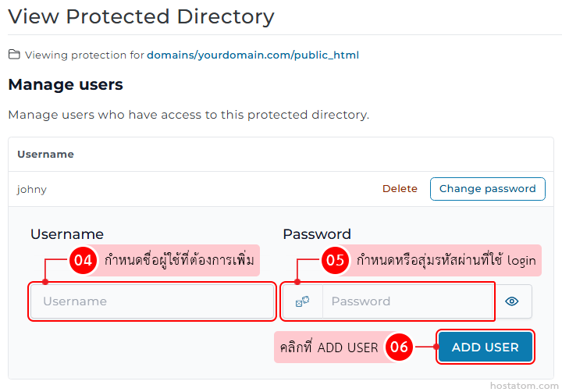Click the Username column header
Screen dimensions: 562x392
[45, 155]
